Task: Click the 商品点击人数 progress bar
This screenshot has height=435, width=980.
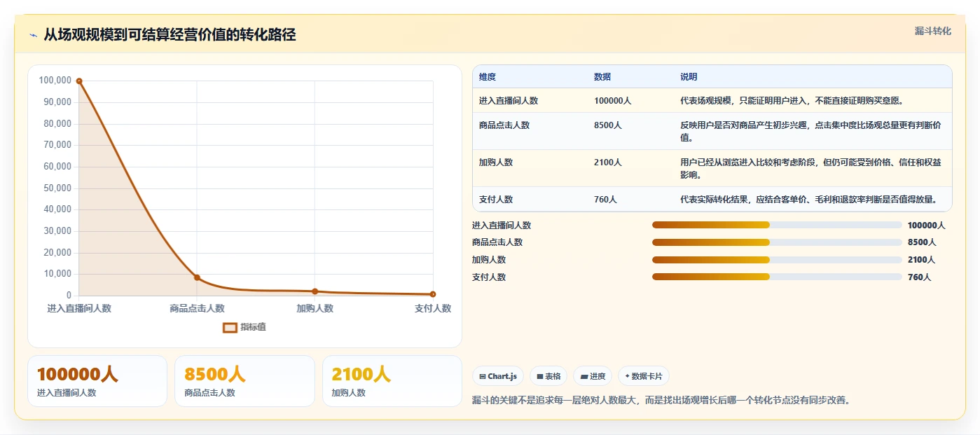Action: [x=777, y=242]
